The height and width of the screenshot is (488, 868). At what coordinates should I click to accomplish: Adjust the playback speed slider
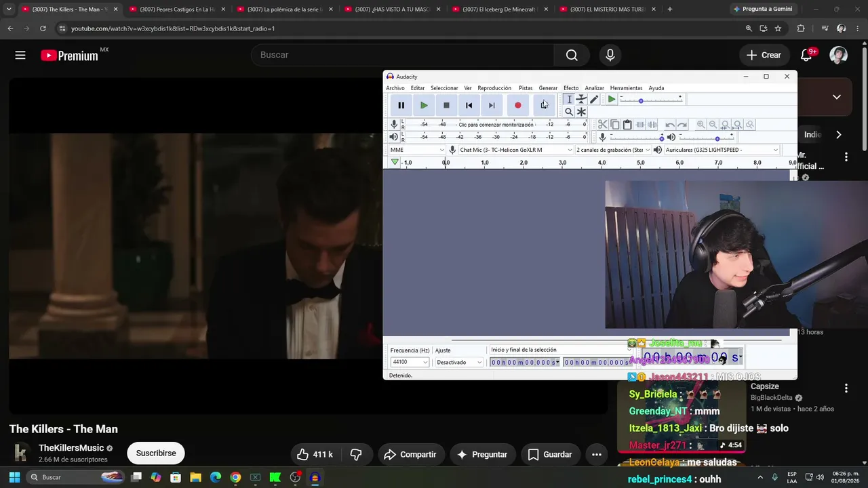point(652,100)
